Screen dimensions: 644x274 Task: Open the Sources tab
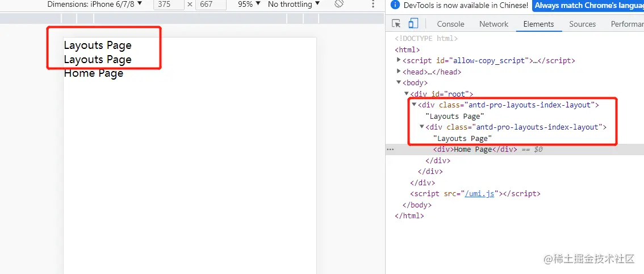[583, 24]
